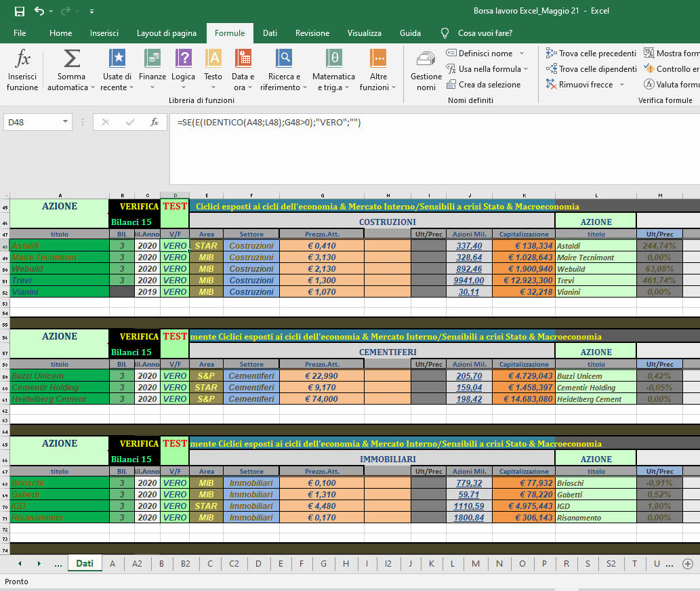Click Buzzi Unicem shares link 205,70
This screenshot has height=591, width=700.
[469, 376]
